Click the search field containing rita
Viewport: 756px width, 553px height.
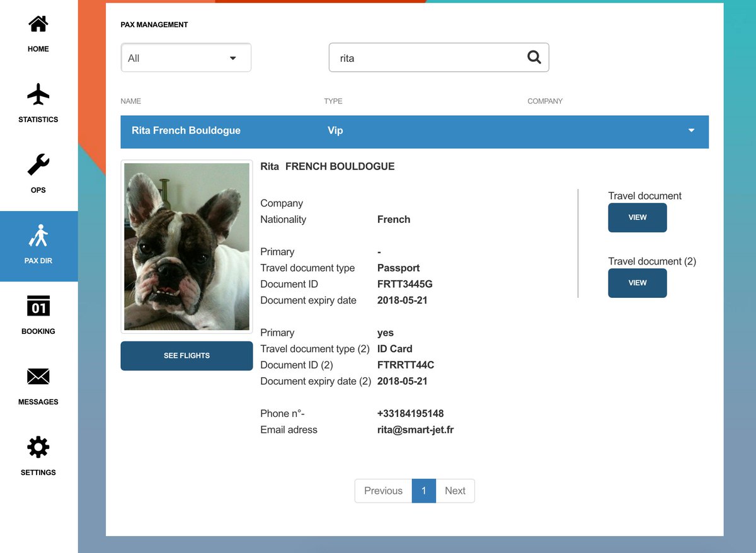[x=439, y=57]
